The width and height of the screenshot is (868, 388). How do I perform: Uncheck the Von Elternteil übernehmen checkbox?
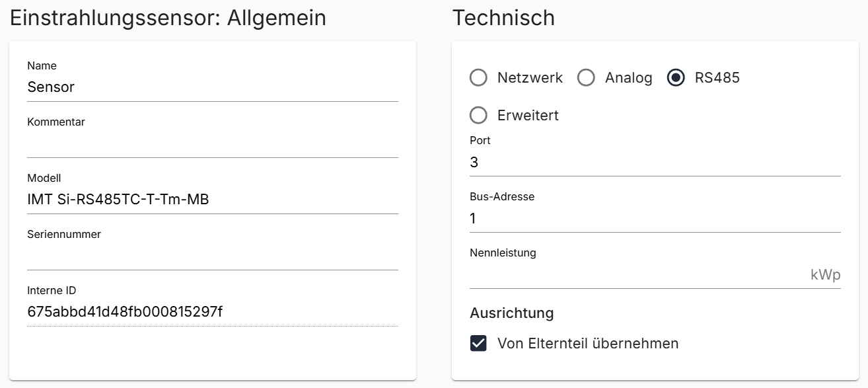[478, 344]
